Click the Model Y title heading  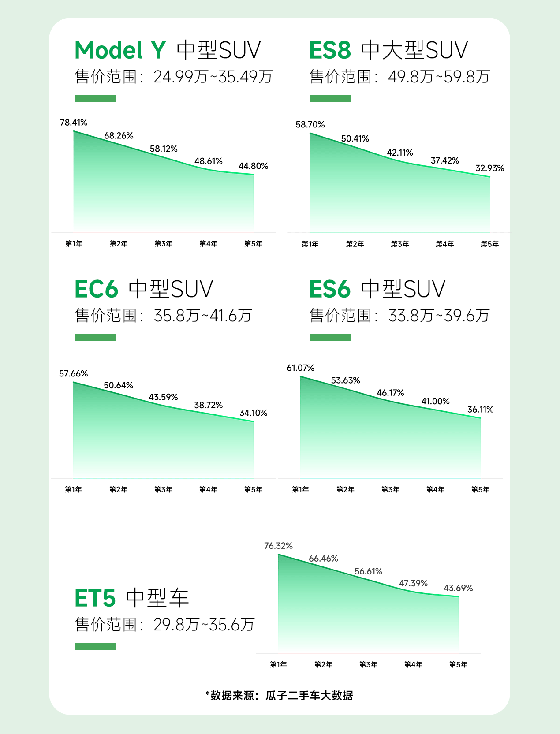point(120,50)
